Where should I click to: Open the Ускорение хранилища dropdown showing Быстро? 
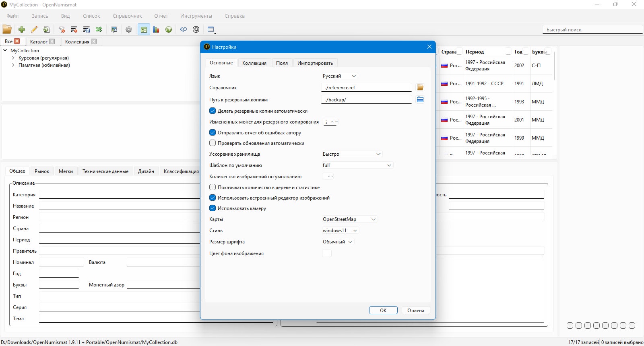point(351,154)
